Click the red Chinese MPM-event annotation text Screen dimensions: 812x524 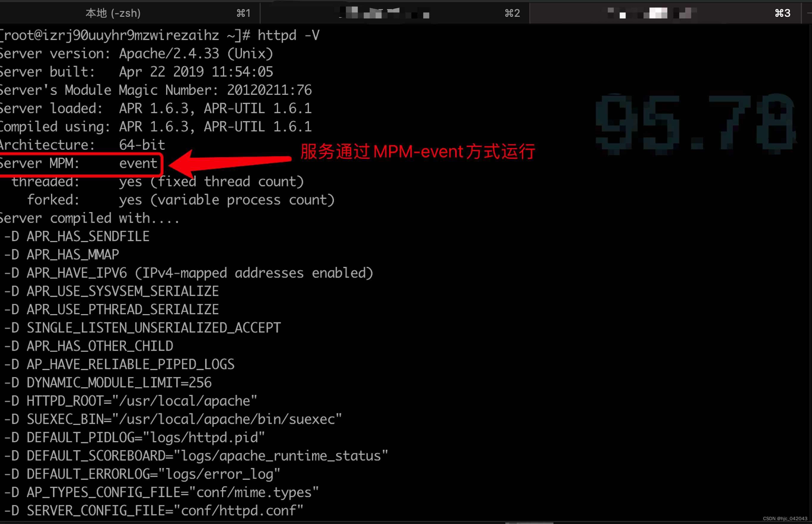418,151
